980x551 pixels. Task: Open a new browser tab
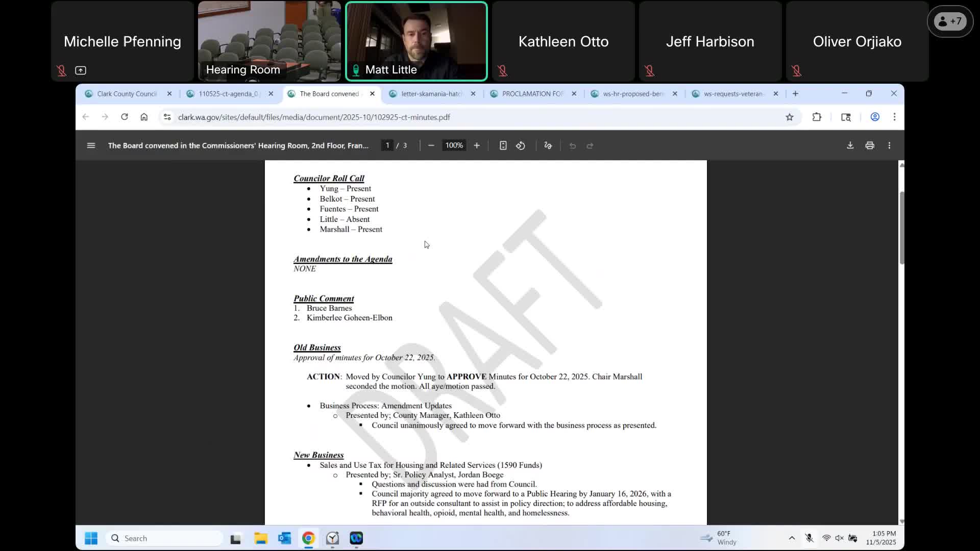(x=795, y=94)
